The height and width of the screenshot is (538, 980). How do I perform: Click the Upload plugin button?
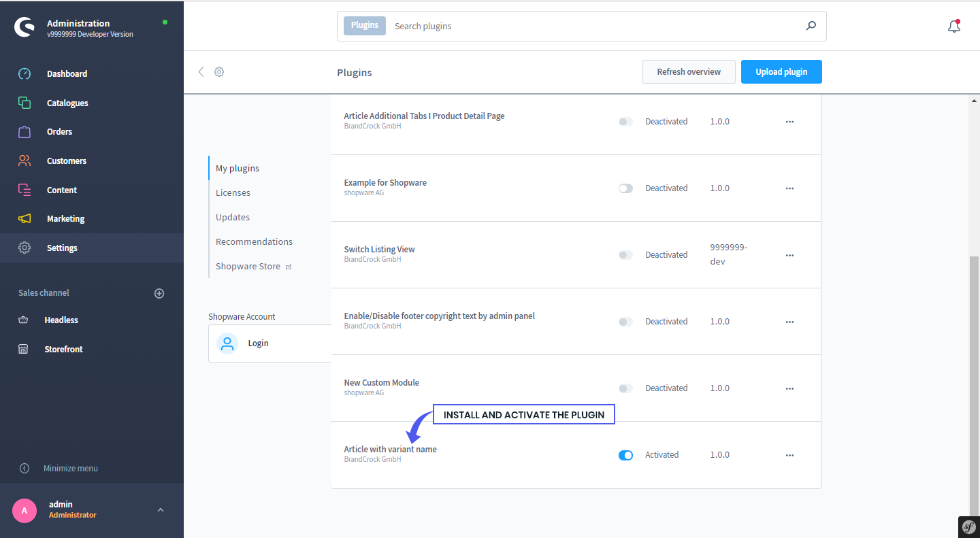point(781,71)
